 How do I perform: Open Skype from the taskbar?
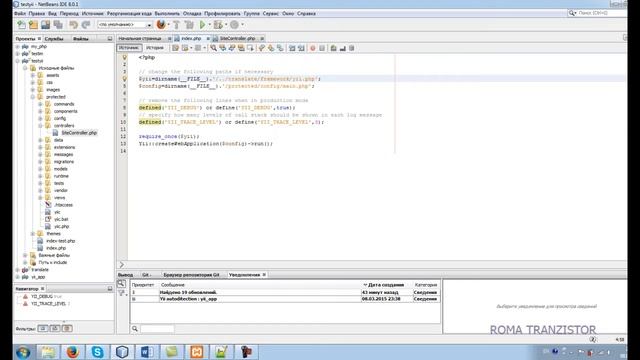[x=97, y=352]
